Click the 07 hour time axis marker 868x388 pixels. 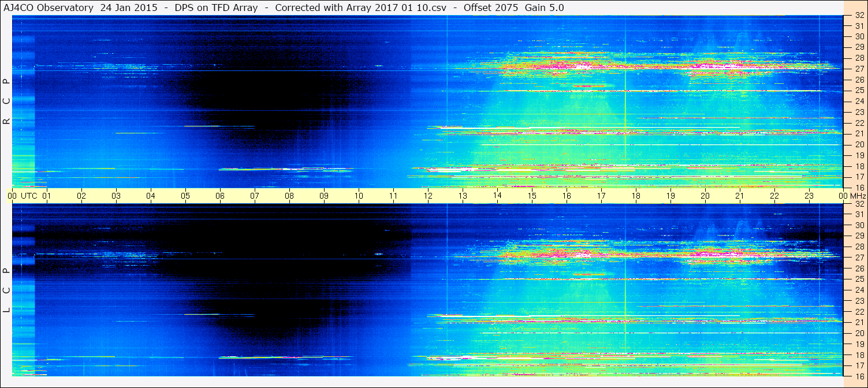[255, 196]
